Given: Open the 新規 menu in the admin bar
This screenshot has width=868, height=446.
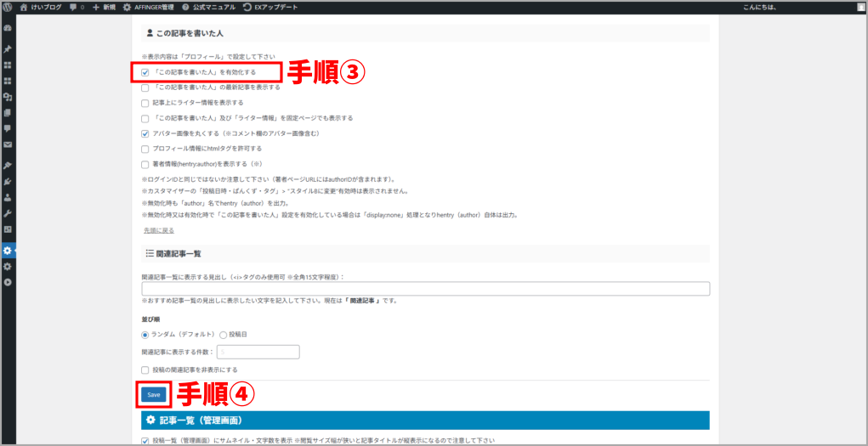Looking at the screenshot, I should 102,7.
